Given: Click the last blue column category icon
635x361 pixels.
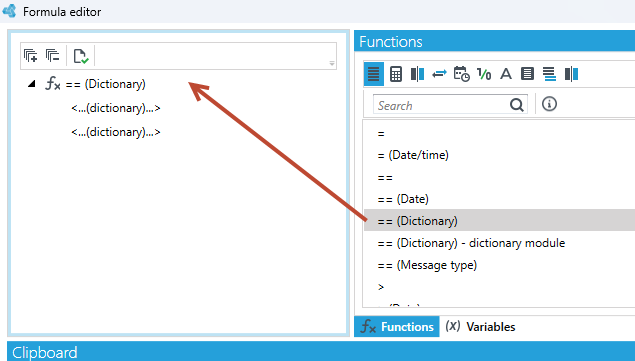Looking at the screenshot, I should [571, 74].
